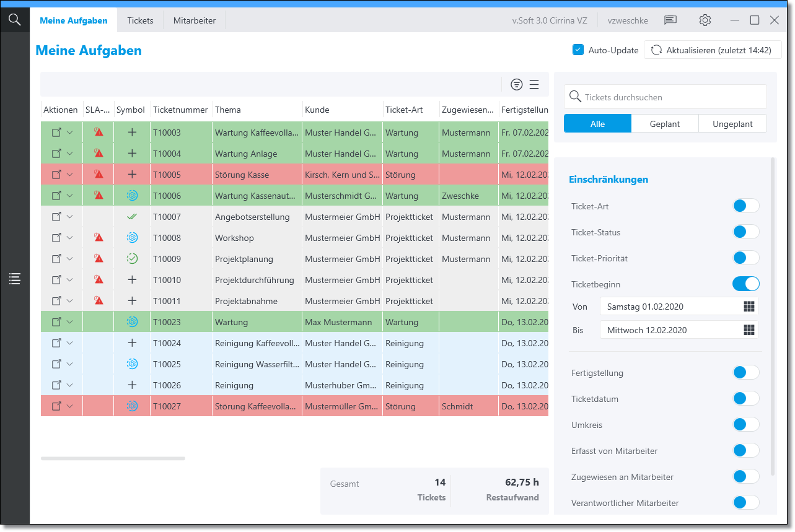Open the actions chevron on row T10023
This screenshot has height=532, width=795.
[70, 322]
